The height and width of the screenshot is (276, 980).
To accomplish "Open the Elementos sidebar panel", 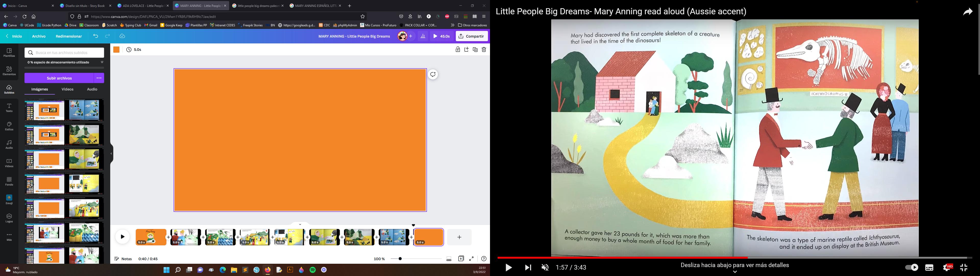I will point(9,71).
